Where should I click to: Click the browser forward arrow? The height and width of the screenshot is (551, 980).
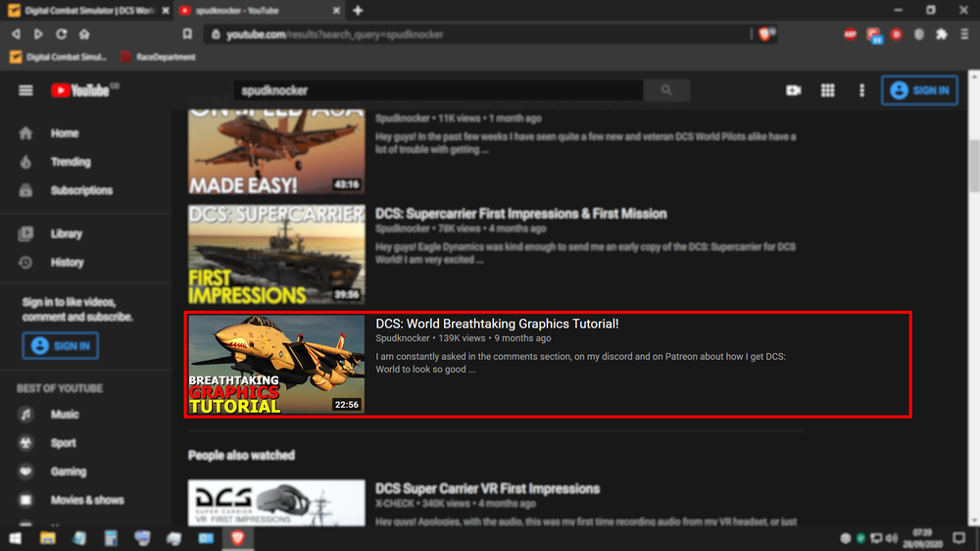[x=38, y=34]
